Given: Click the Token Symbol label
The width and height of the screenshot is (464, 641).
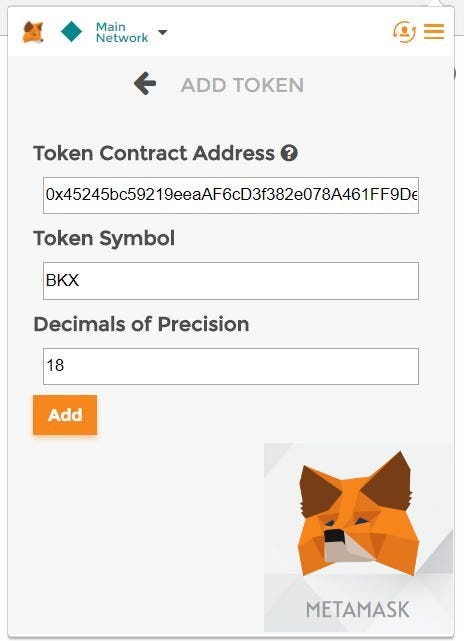Looking at the screenshot, I should tap(104, 239).
